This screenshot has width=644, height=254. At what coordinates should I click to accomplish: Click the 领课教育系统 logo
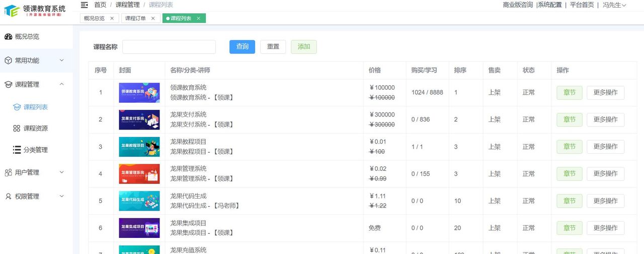coord(35,11)
